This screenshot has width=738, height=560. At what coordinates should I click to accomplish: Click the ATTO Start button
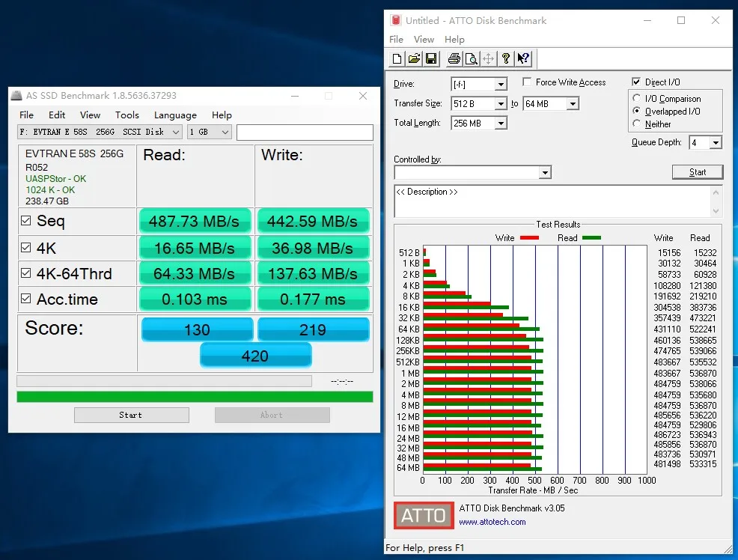point(697,172)
